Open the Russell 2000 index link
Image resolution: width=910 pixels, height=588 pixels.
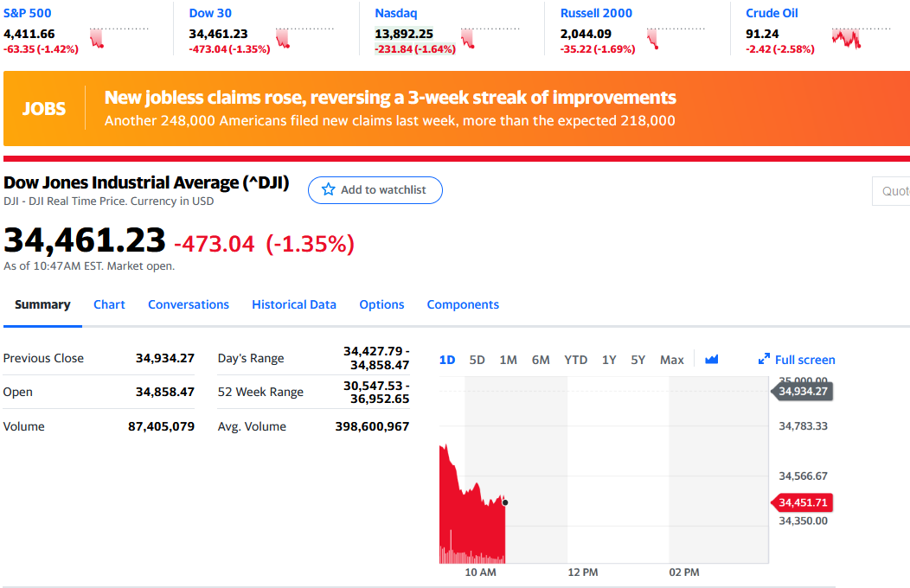pos(596,13)
